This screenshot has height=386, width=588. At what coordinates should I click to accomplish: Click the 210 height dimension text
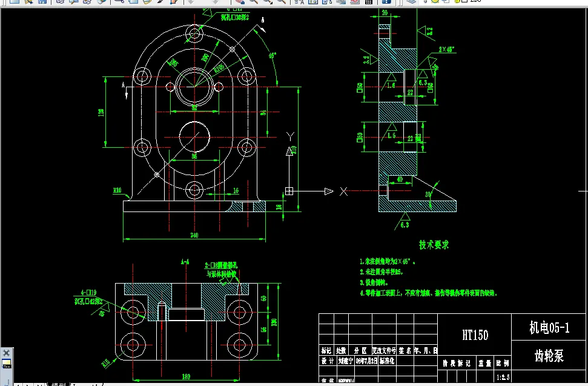(294, 151)
